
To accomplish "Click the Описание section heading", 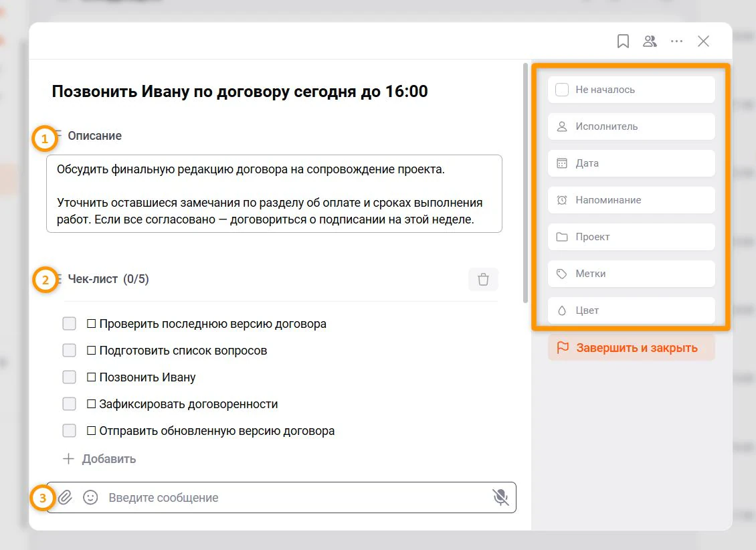I will tap(94, 136).
